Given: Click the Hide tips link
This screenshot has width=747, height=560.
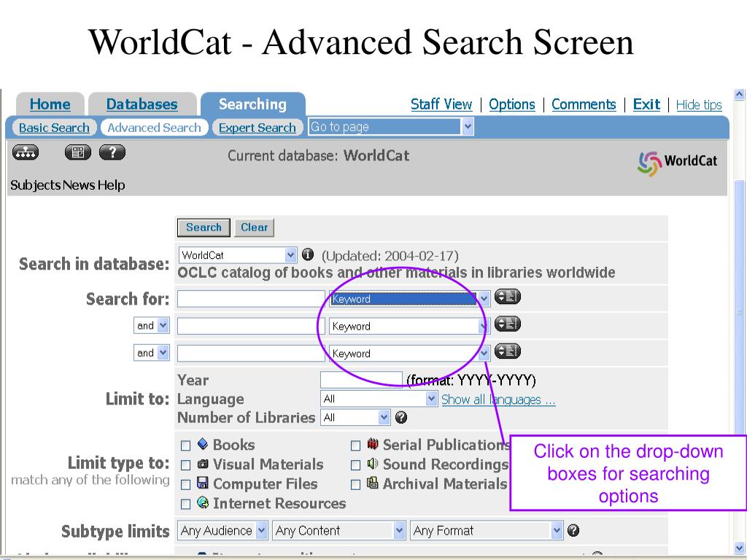Looking at the screenshot, I should click(x=699, y=105).
